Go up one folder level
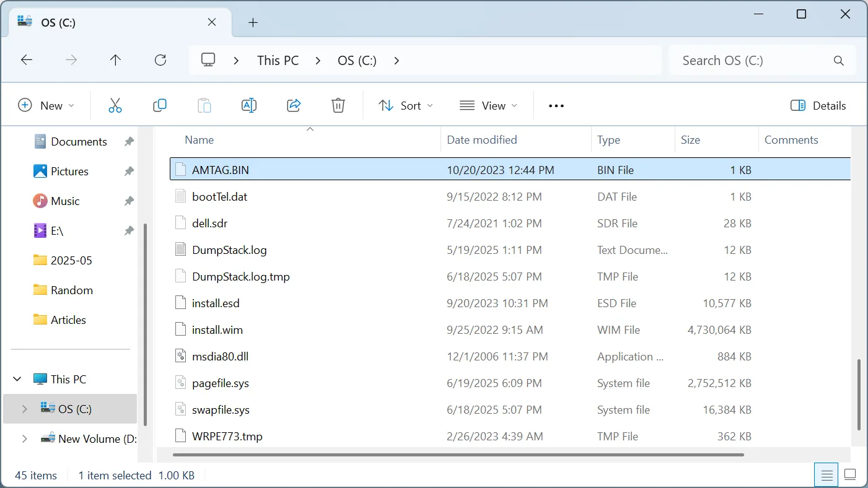Image resolution: width=868 pixels, height=488 pixels. pos(116,60)
